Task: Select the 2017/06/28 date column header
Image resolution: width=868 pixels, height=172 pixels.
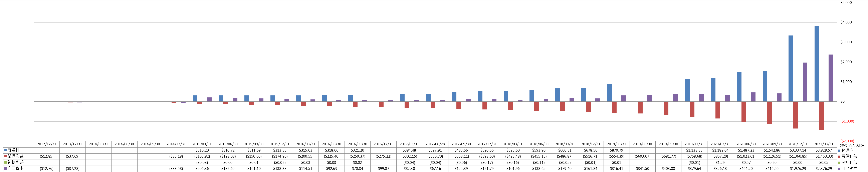Action: tap(435, 144)
